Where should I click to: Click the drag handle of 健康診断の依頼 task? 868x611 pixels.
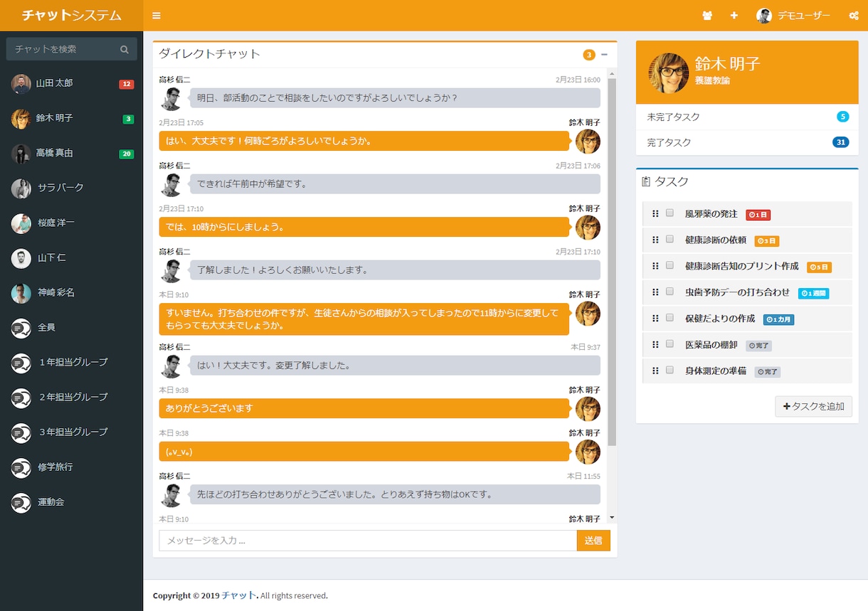(x=655, y=240)
